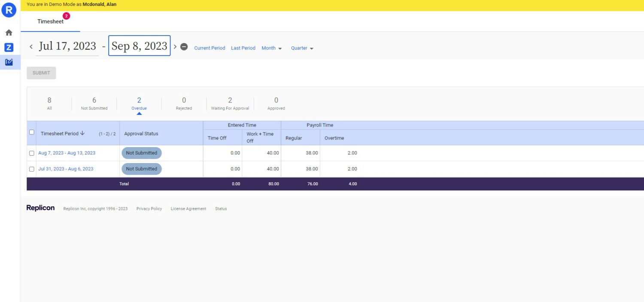
Task: Select the Timesheet edit icon in the sidebar
Action: coord(9,62)
